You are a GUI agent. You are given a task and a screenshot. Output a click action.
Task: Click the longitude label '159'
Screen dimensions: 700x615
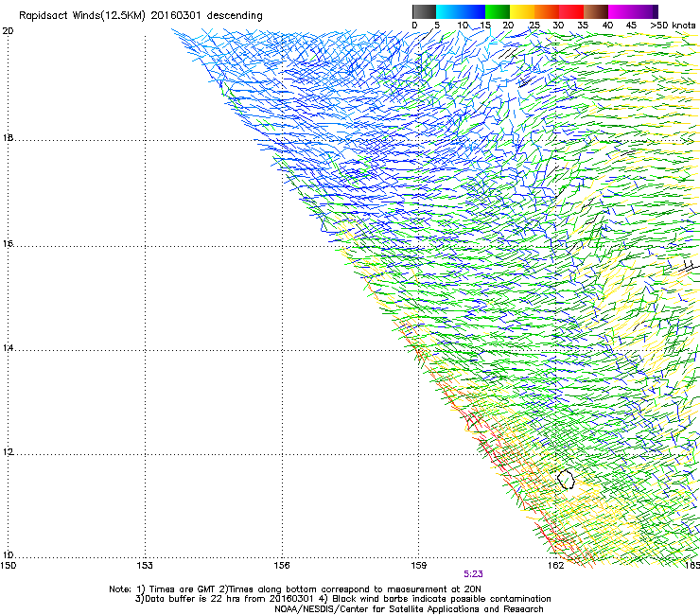pyautogui.click(x=419, y=566)
